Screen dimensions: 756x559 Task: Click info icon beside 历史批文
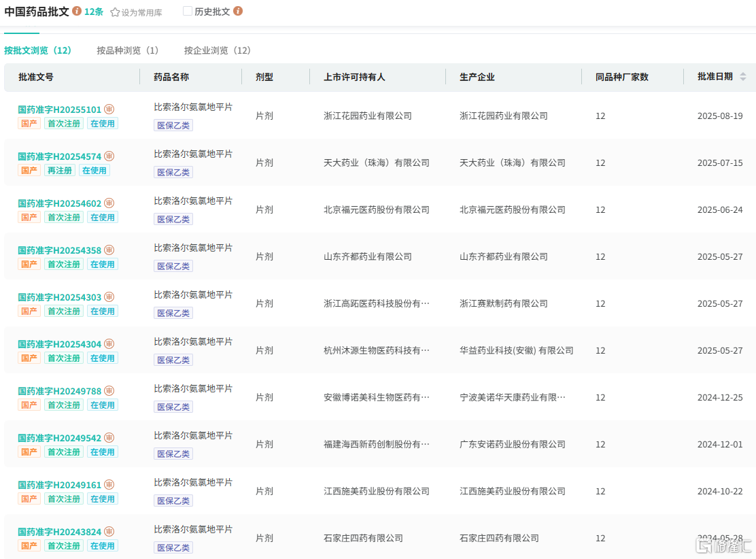pyautogui.click(x=238, y=11)
